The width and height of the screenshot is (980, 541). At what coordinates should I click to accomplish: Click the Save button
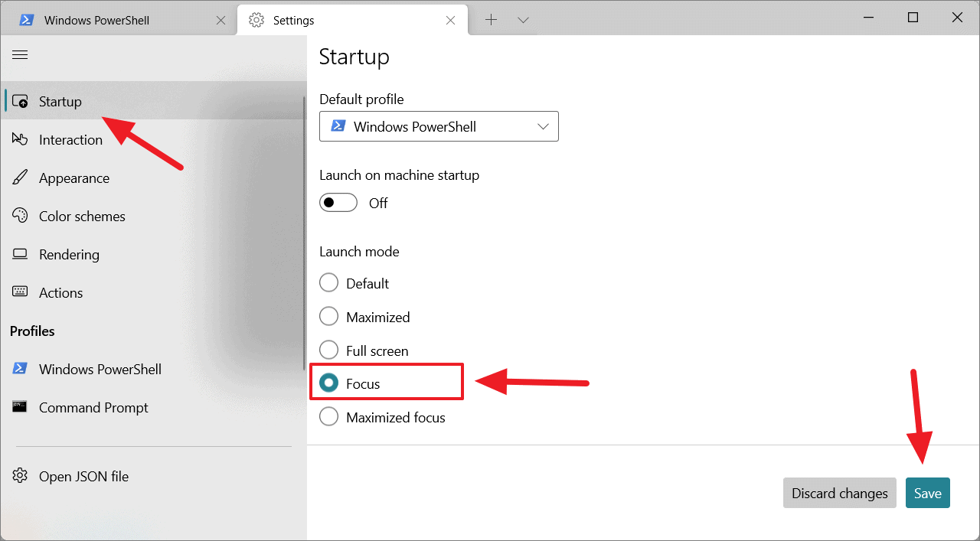tap(927, 493)
